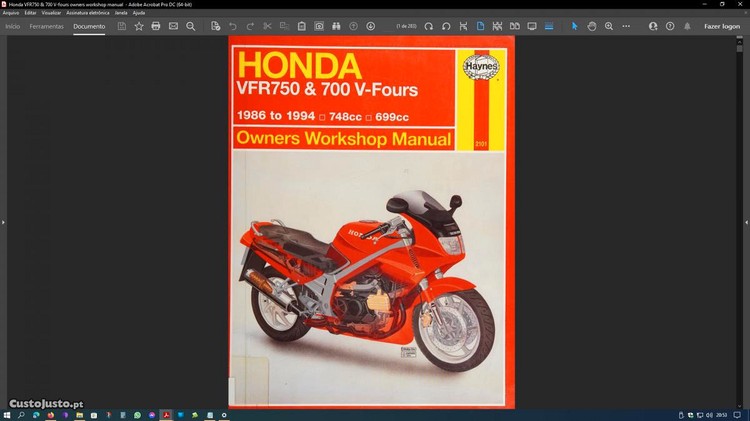Image resolution: width=750 pixels, height=421 pixels.
Task: Take snapshot with the camera icon
Action: [x=319, y=26]
